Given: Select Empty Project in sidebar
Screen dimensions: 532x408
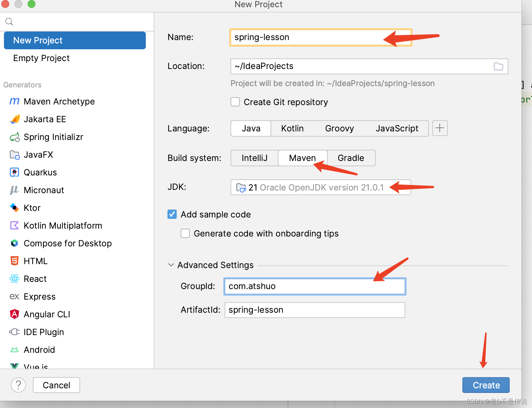Looking at the screenshot, I should click(41, 58).
